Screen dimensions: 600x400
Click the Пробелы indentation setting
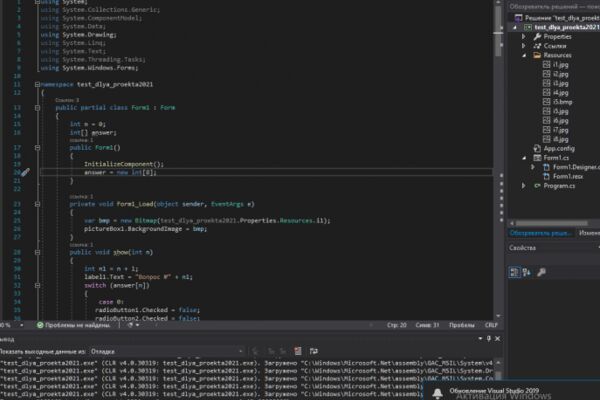461,325
